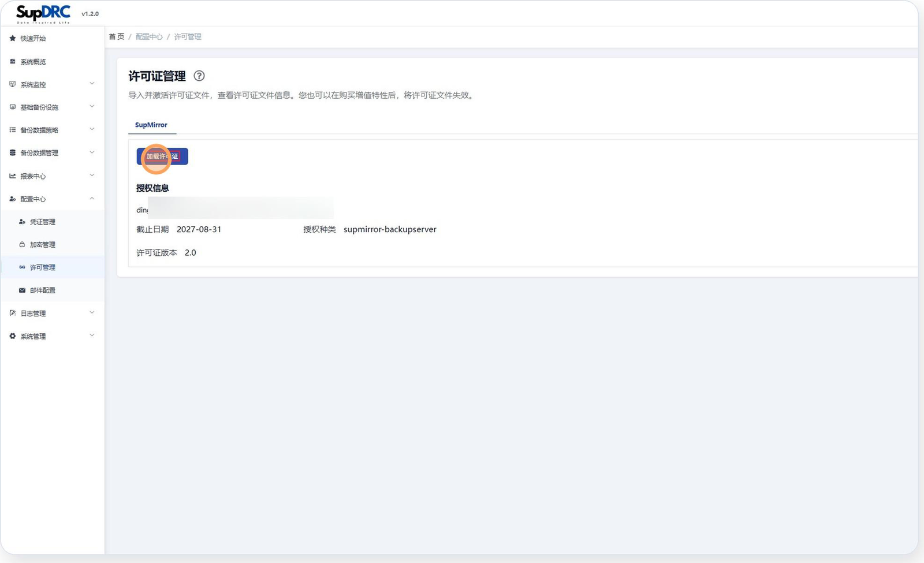
Task: Click the 备份数据策略 list icon
Action: (x=13, y=131)
